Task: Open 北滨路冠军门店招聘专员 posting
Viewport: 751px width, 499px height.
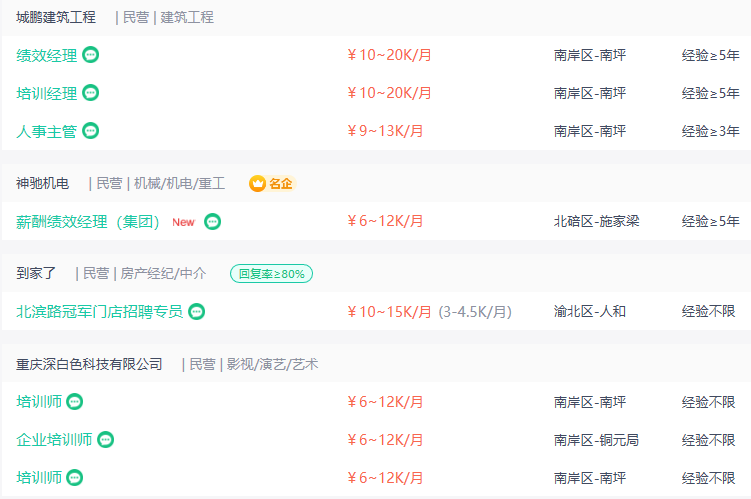Action: pyautogui.click(x=99, y=312)
